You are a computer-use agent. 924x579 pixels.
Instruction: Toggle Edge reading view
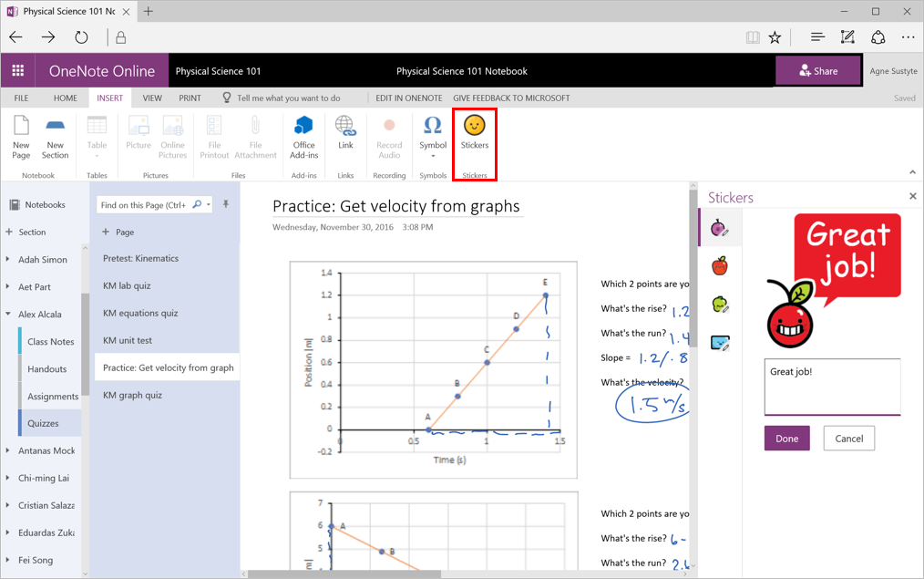point(752,36)
